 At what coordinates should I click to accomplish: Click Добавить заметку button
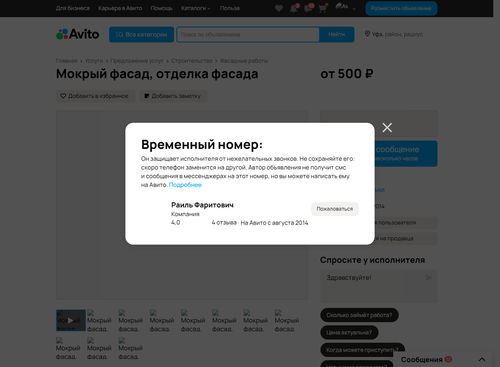coord(173,96)
